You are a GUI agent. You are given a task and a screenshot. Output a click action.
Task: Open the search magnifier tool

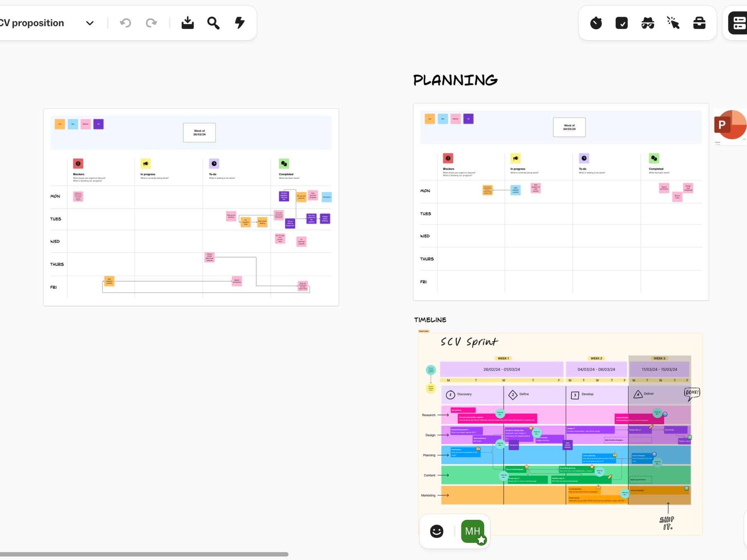point(213,23)
